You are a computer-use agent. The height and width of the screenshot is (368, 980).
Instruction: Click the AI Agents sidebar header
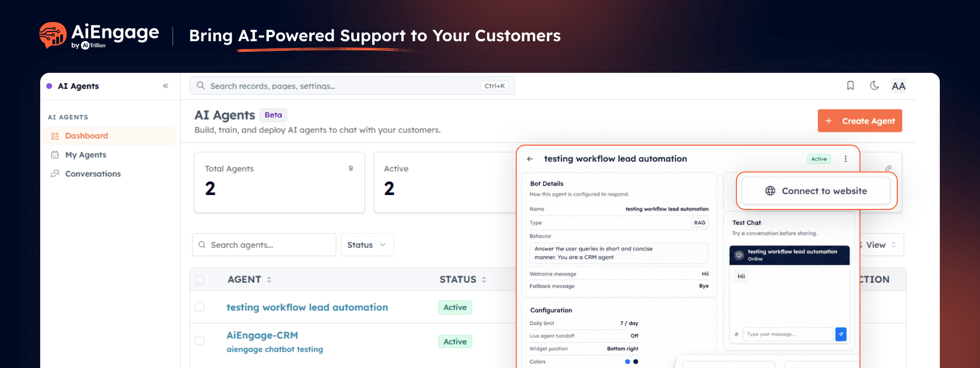pyautogui.click(x=78, y=86)
